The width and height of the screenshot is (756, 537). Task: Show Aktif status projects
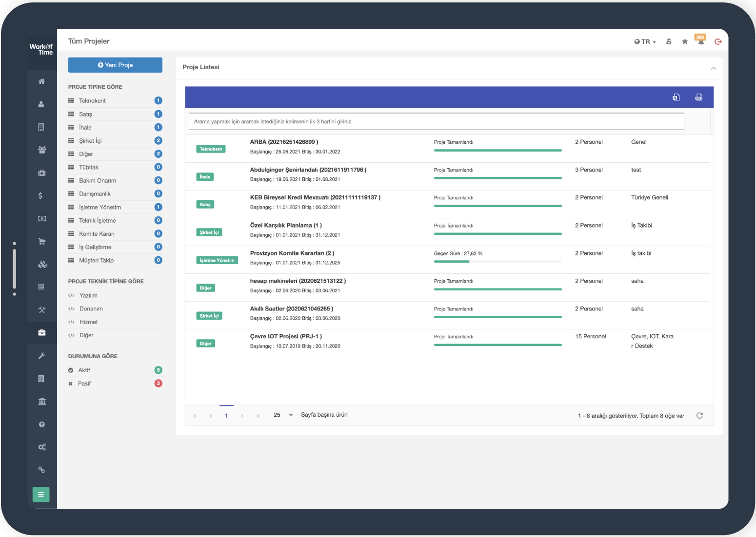115,370
